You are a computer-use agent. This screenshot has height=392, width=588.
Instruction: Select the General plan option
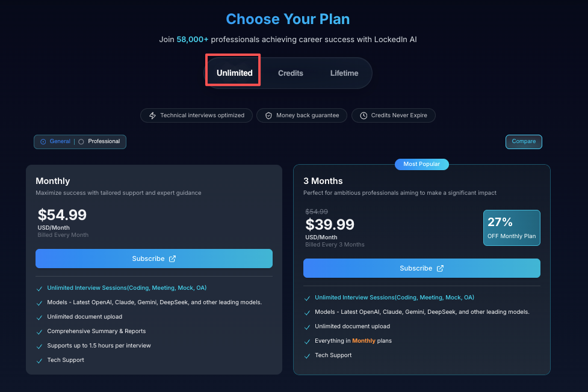[55, 141]
